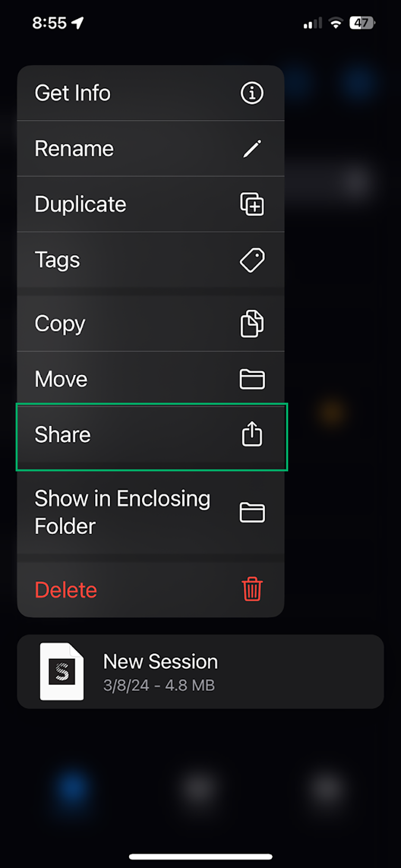This screenshot has width=401, height=868.
Task: Tap the red Delete trash icon
Action: 252,589
